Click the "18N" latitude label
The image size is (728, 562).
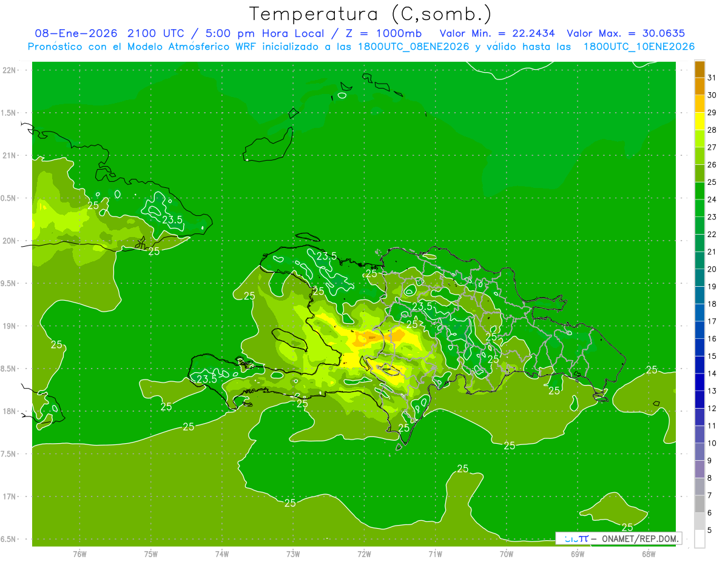pos(10,411)
